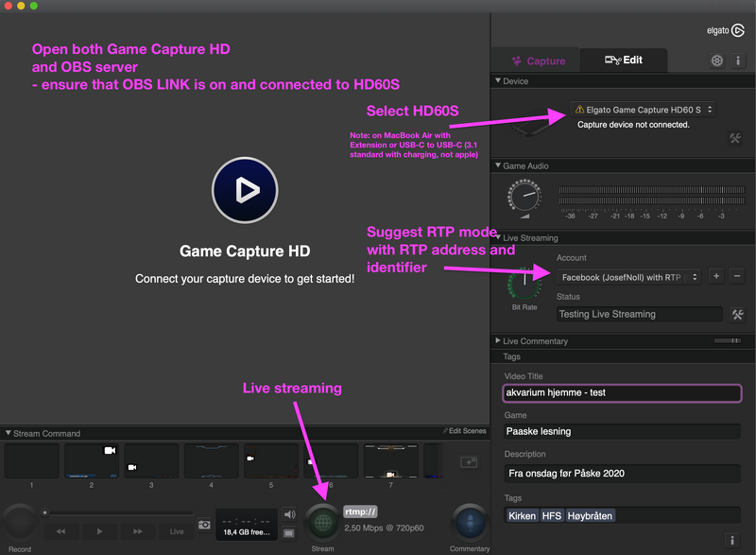
Task: Click the Commentary microphone button
Action: (470, 523)
